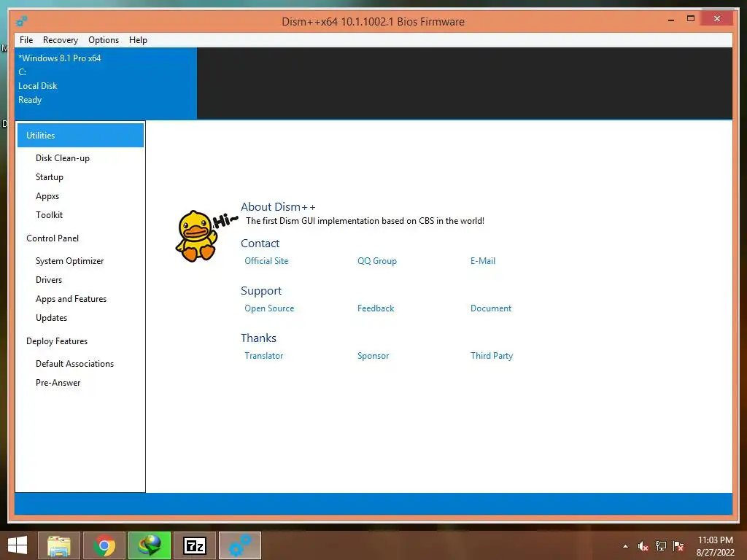Click the Feedback link
The height and width of the screenshot is (560, 747).
[376, 308]
